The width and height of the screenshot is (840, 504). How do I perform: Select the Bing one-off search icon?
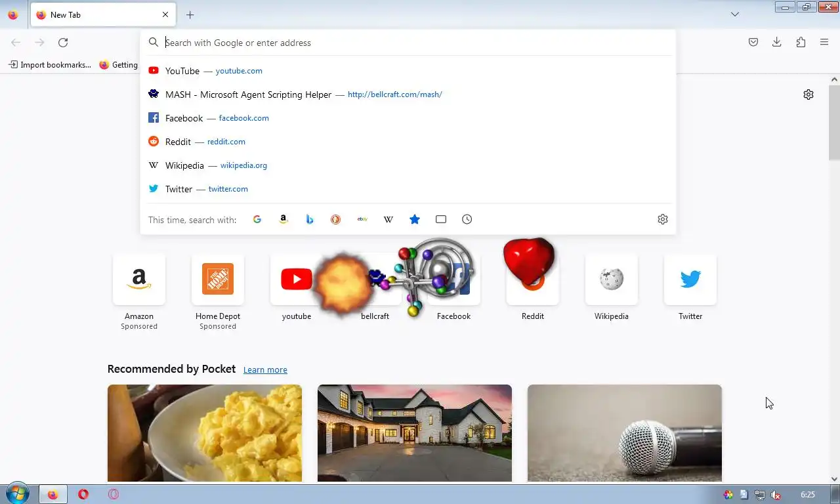[x=310, y=219]
